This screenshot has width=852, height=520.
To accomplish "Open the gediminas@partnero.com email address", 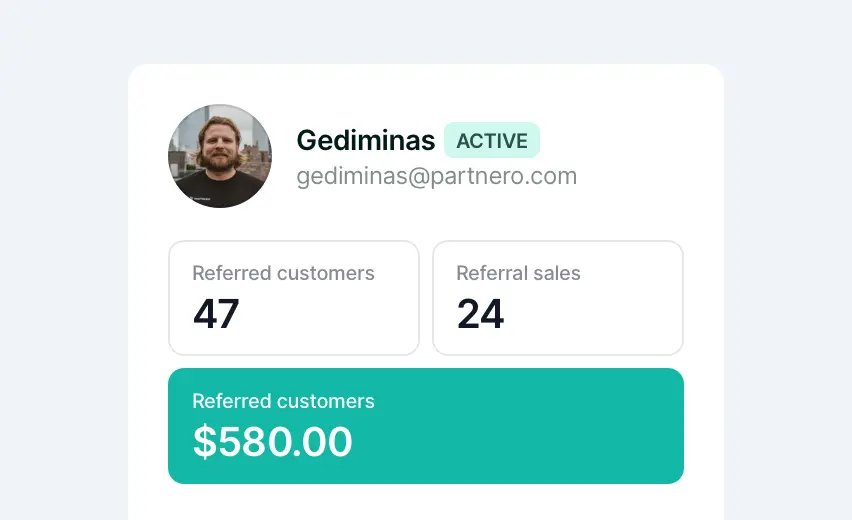I will coord(436,176).
